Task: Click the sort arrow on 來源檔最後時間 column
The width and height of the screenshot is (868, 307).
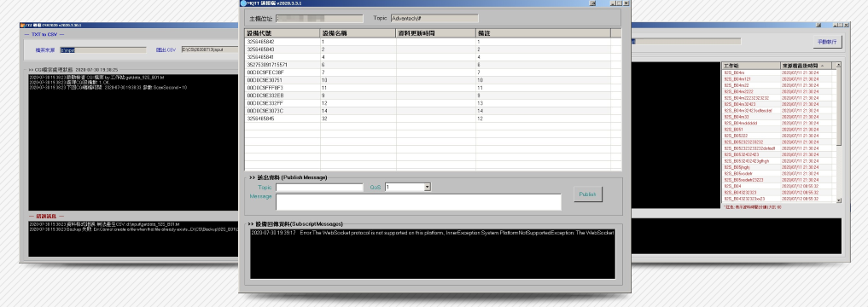Action: click(822, 66)
